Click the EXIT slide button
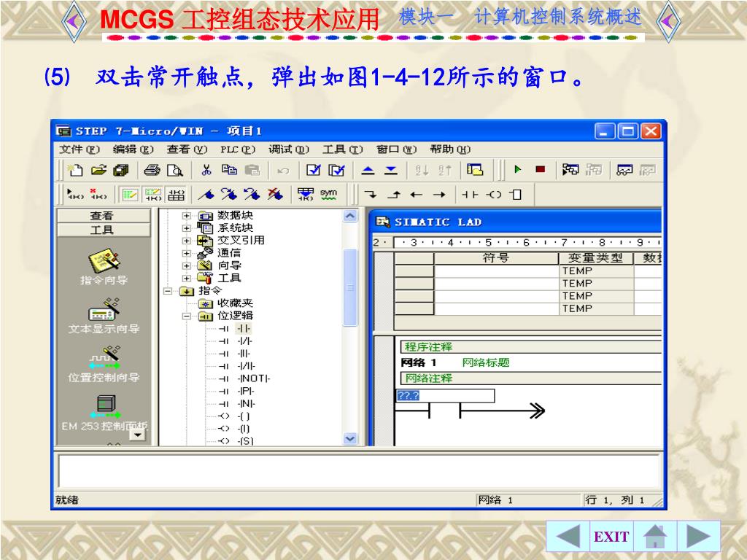This screenshot has width=747, height=560. click(611, 537)
